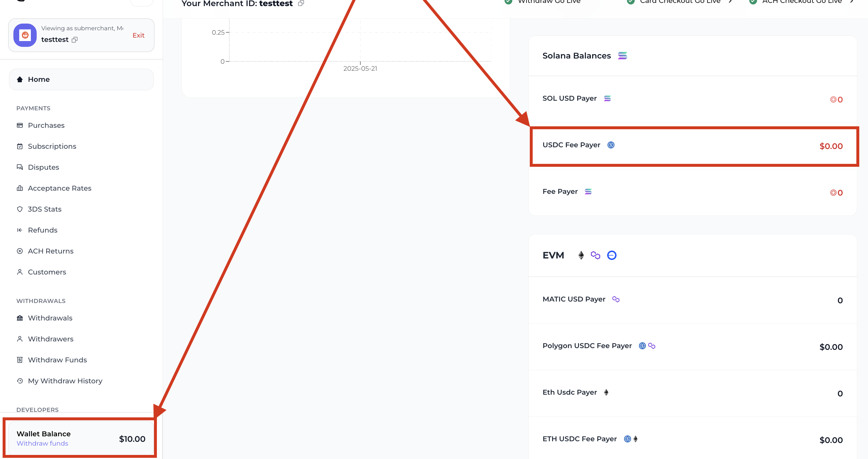
Task: Click blue Base chain icon in EVM header
Action: pos(612,256)
